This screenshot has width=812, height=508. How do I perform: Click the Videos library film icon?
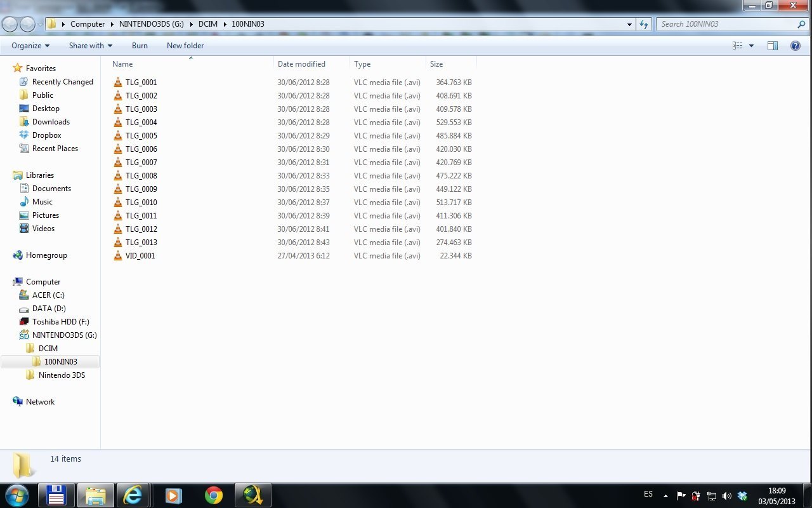pyautogui.click(x=24, y=228)
